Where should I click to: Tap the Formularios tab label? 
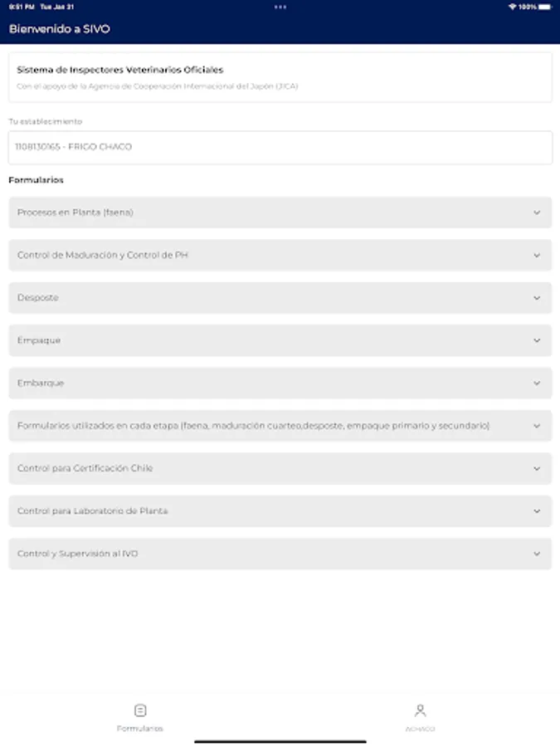[x=140, y=729]
